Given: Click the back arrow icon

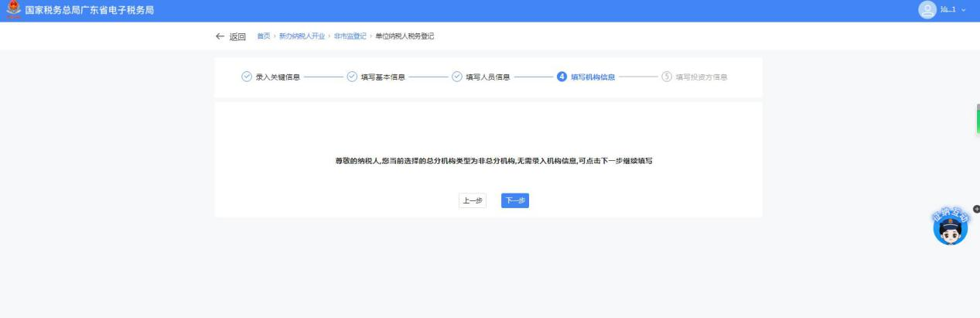Looking at the screenshot, I should coord(221,37).
